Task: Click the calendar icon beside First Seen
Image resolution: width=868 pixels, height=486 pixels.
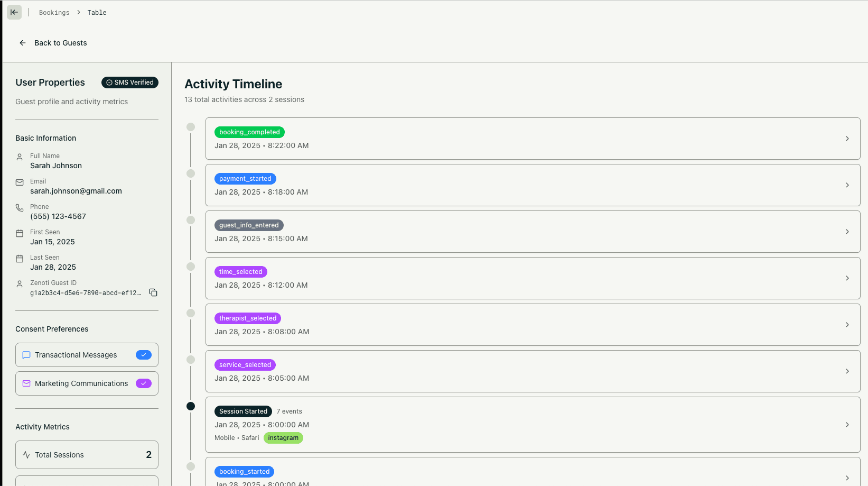Action: (x=20, y=233)
